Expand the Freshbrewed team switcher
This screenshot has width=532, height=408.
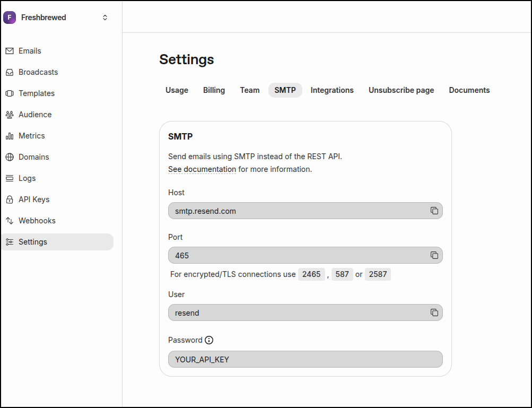[x=105, y=18]
